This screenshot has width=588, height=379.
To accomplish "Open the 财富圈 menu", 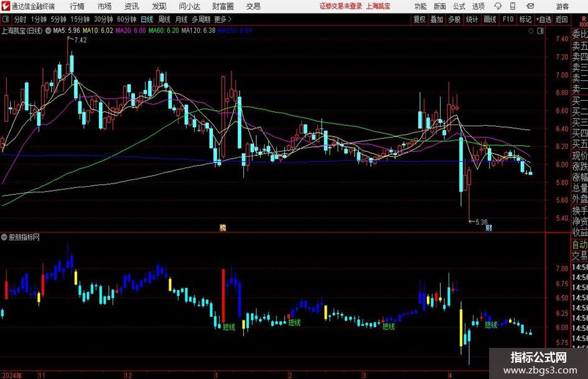I will [x=223, y=6].
